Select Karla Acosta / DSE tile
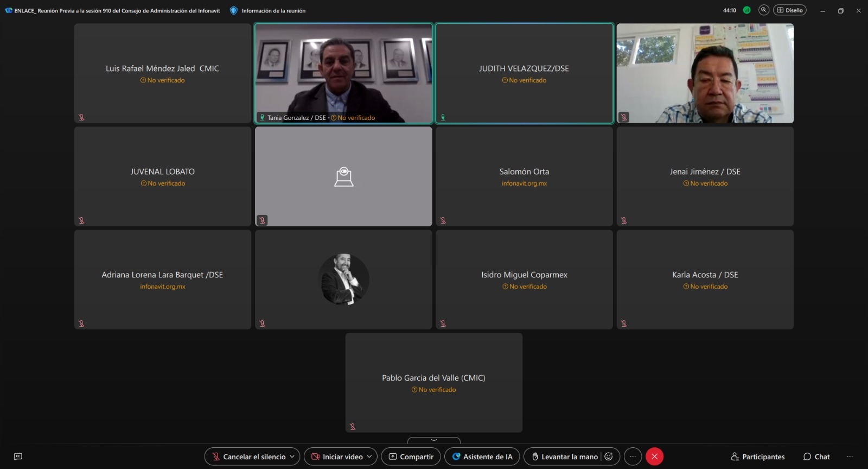The height and width of the screenshot is (469, 868). tap(705, 280)
